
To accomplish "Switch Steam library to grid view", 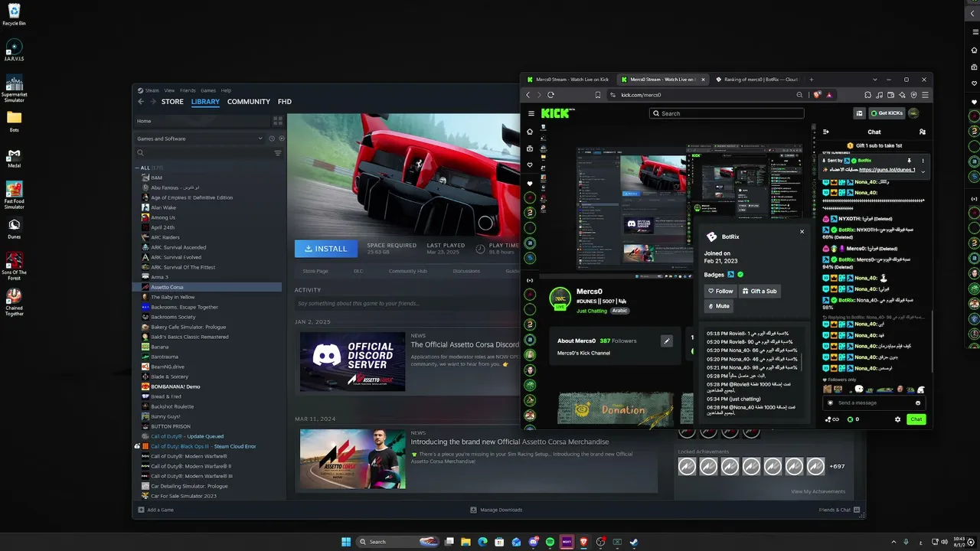I will [x=278, y=121].
